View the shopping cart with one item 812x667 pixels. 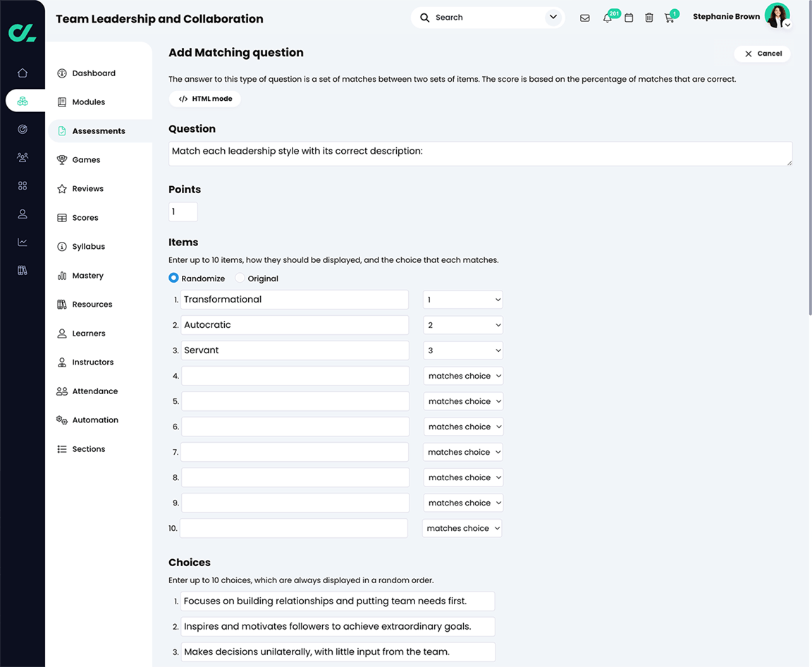pyautogui.click(x=670, y=18)
